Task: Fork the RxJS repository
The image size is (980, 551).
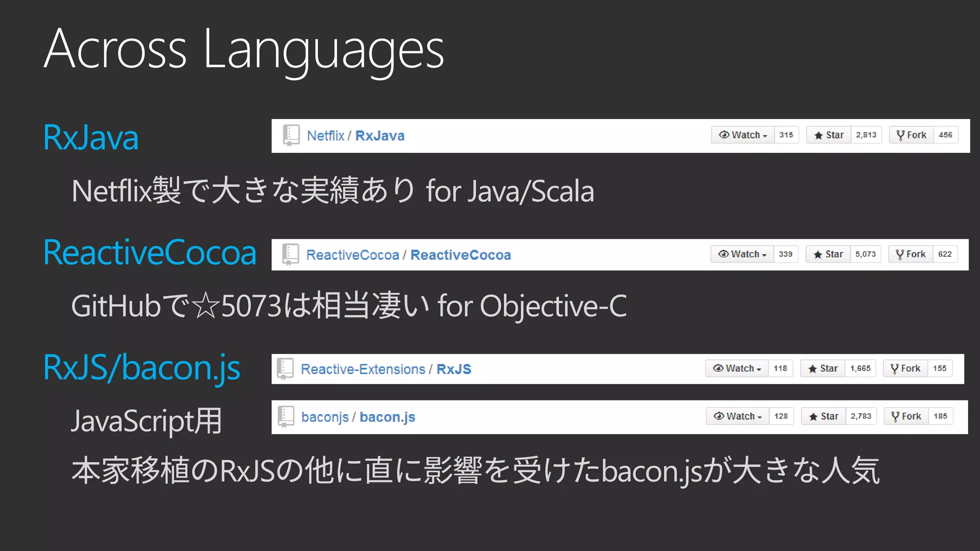Action: (x=905, y=368)
